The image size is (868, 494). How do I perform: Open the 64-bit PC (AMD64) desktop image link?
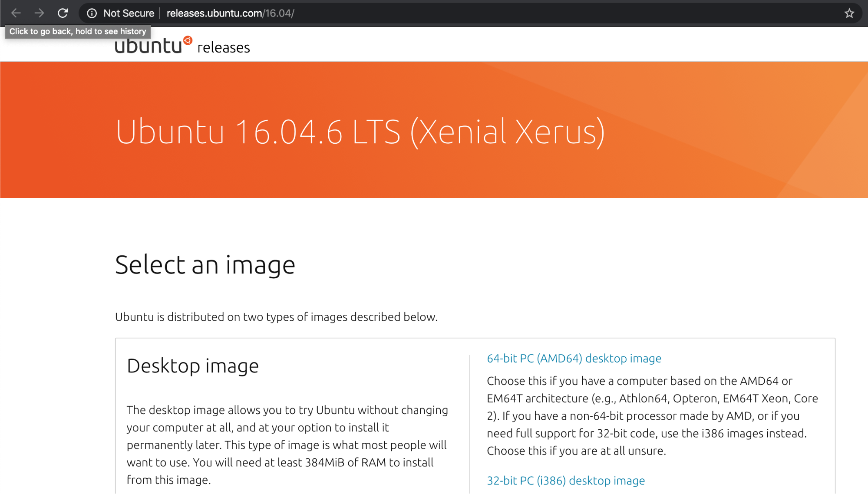[574, 359]
